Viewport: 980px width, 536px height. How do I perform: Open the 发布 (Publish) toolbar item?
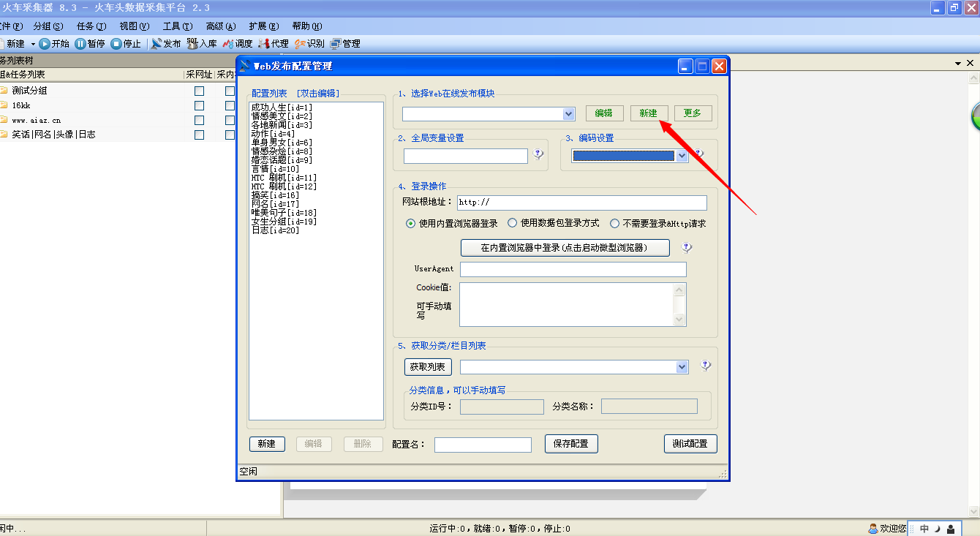pos(165,44)
